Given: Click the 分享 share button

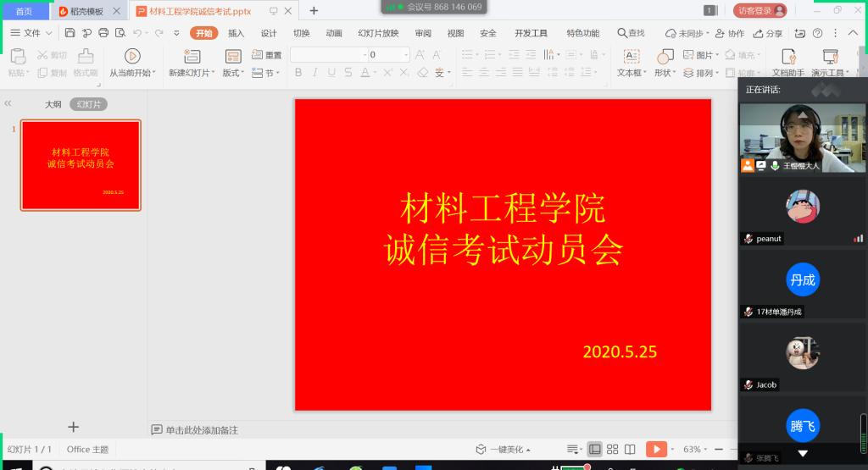Looking at the screenshot, I should tap(768, 33).
